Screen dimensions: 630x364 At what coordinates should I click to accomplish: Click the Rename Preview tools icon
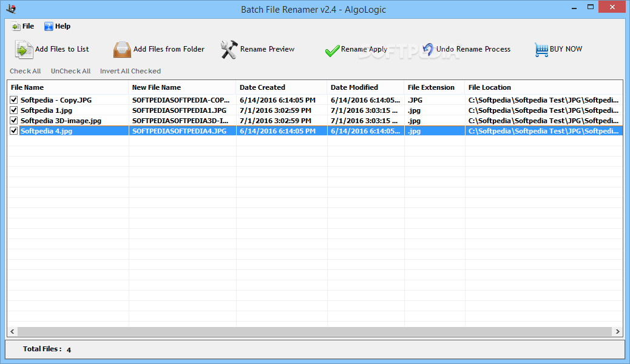click(x=229, y=49)
